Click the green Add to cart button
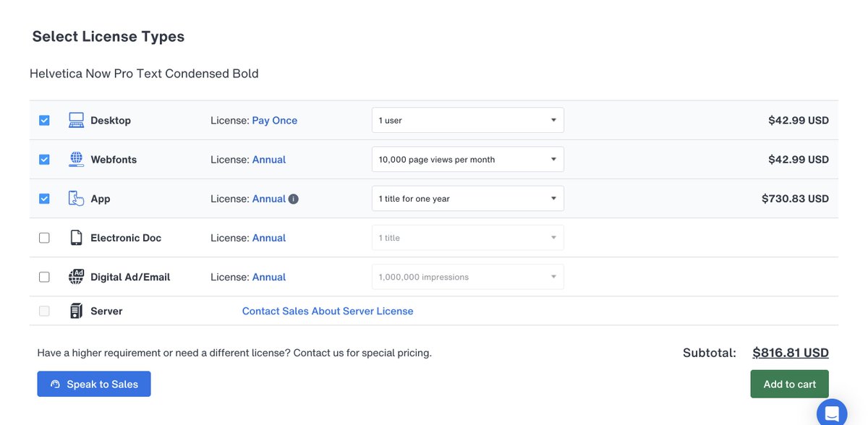Viewport: 868px width, 425px height. click(x=790, y=384)
